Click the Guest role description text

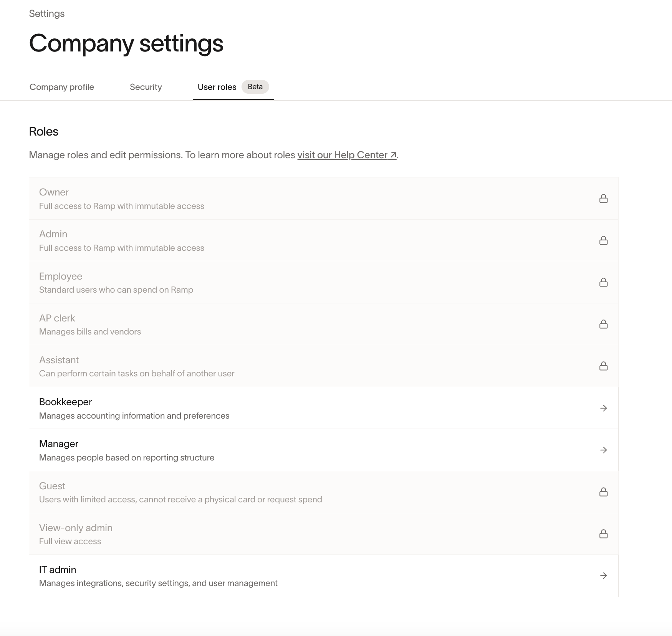180,499
